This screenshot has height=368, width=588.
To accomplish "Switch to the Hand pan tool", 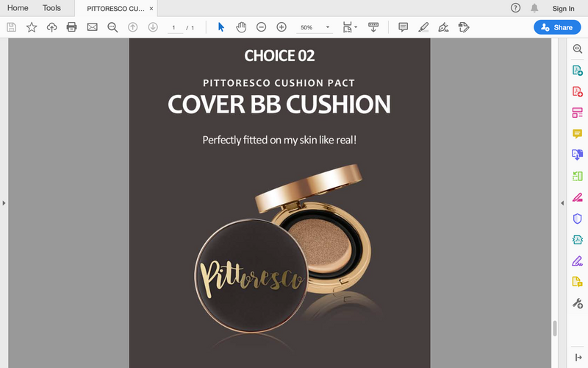I will coord(241,27).
